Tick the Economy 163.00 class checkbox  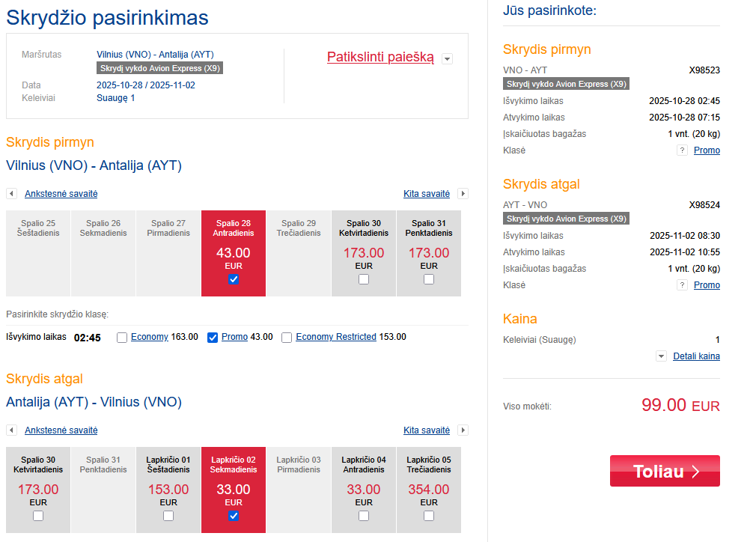(x=122, y=338)
